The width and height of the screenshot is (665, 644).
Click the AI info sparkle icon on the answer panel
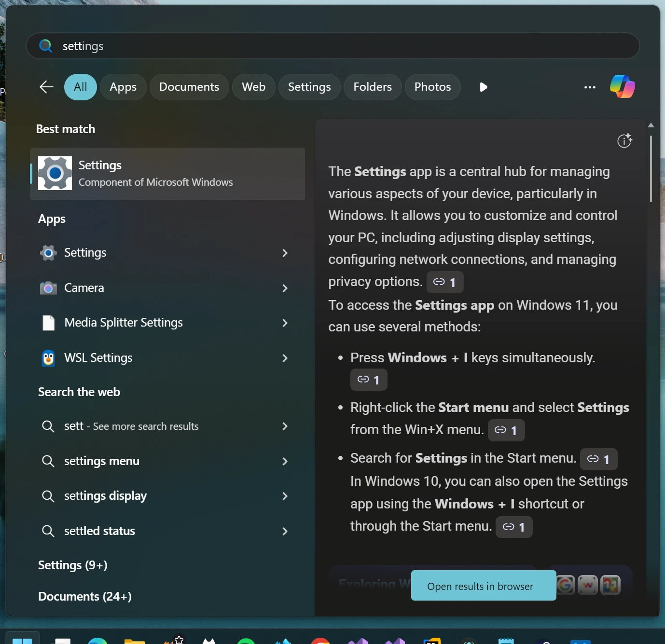pyautogui.click(x=625, y=140)
